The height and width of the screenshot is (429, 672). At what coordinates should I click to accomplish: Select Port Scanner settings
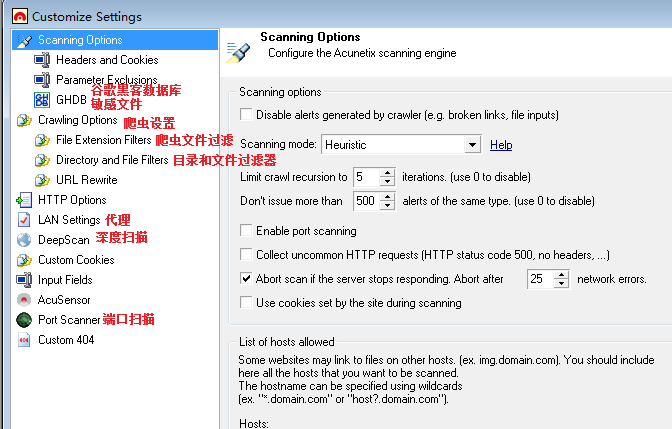pyautogui.click(x=69, y=320)
